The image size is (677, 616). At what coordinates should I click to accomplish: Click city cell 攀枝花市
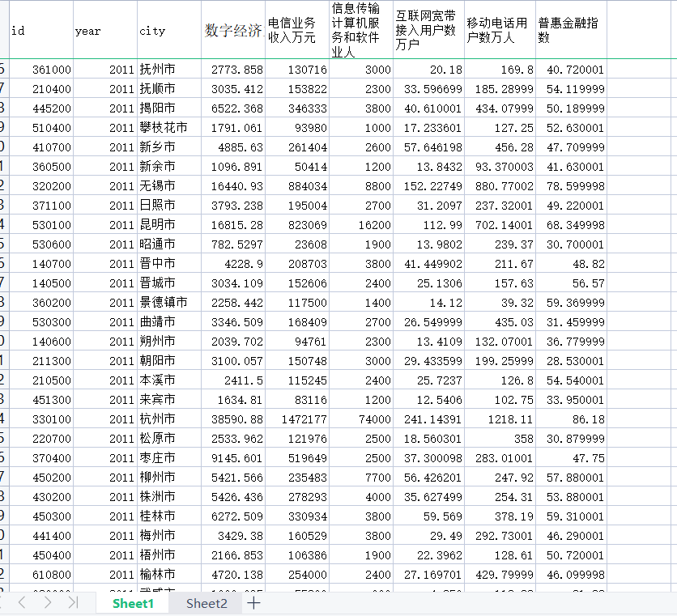tap(169, 127)
